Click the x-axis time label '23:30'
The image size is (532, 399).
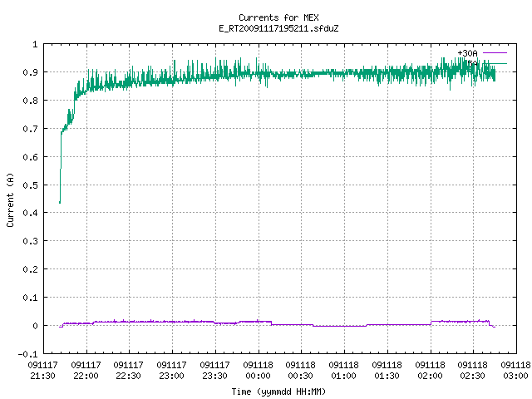tap(214, 376)
